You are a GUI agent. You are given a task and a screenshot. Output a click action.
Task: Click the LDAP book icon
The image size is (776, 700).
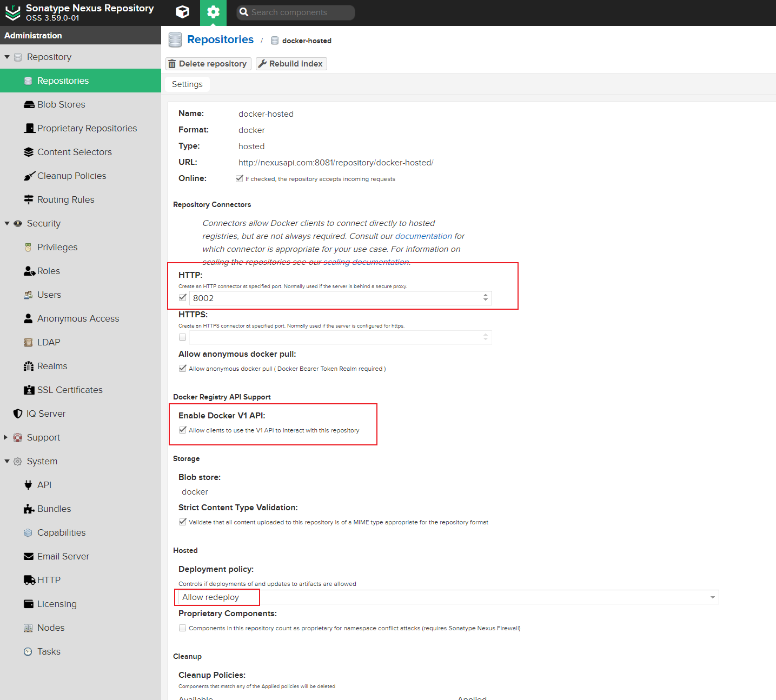[x=28, y=342]
